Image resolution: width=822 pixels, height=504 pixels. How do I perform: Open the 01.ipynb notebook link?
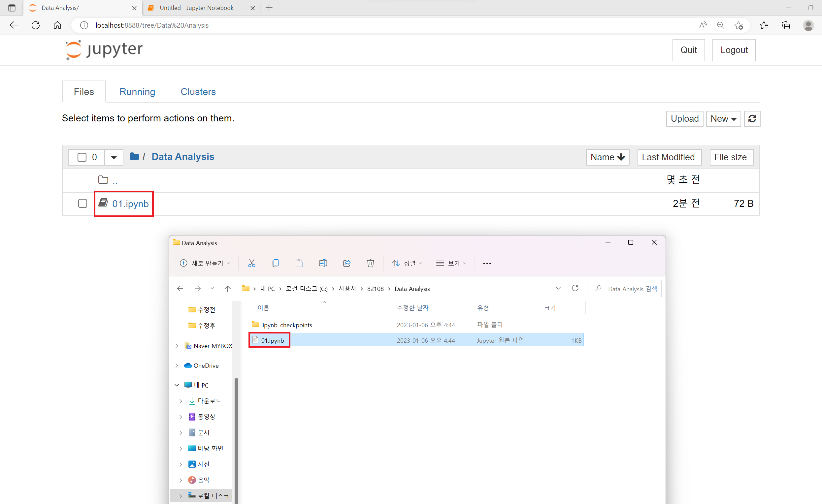tap(130, 204)
